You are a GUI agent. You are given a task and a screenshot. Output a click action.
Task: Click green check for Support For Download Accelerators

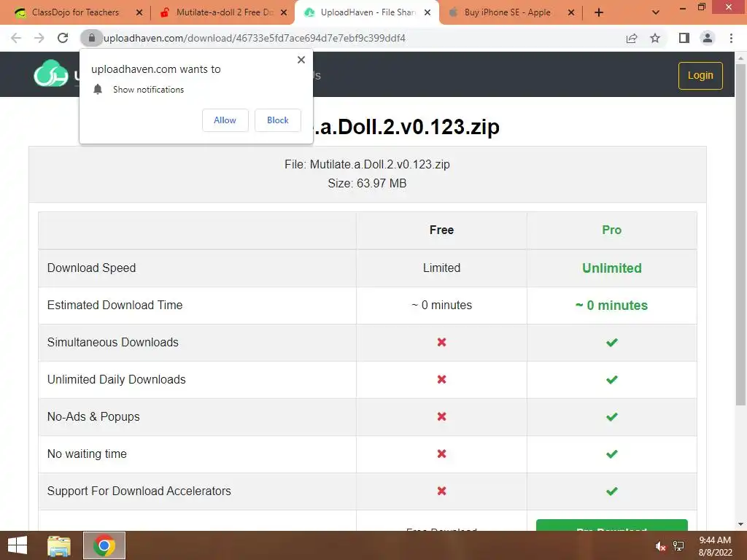click(612, 491)
